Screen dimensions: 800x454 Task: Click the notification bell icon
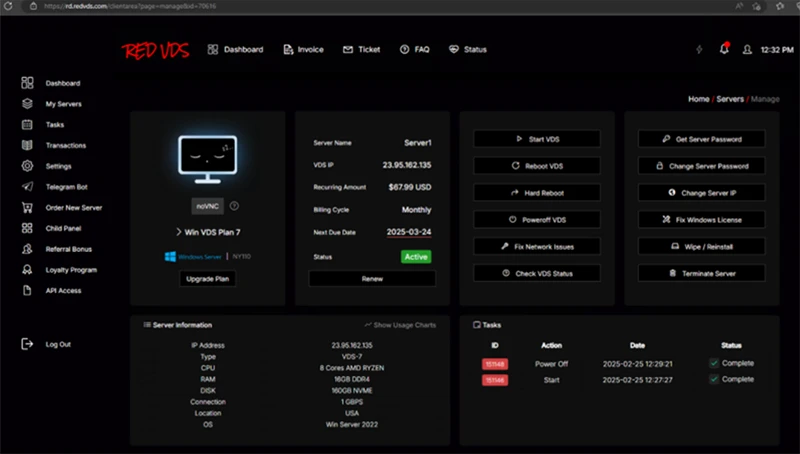point(724,49)
